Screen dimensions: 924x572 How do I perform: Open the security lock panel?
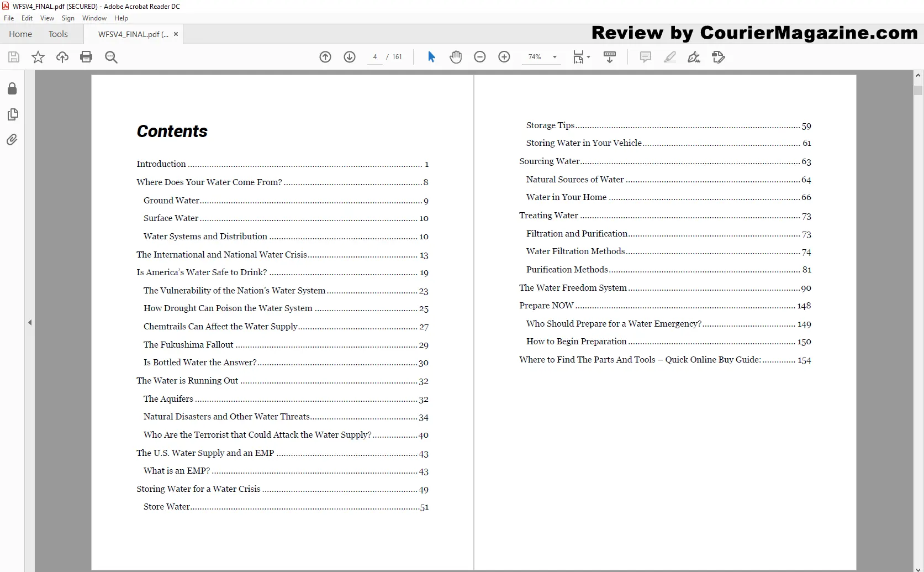coord(12,89)
